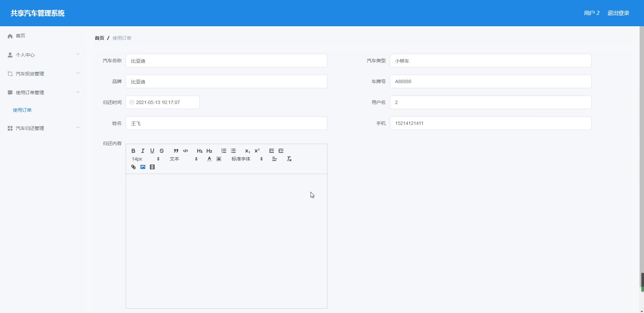Open the font color picker

click(x=209, y=159)
